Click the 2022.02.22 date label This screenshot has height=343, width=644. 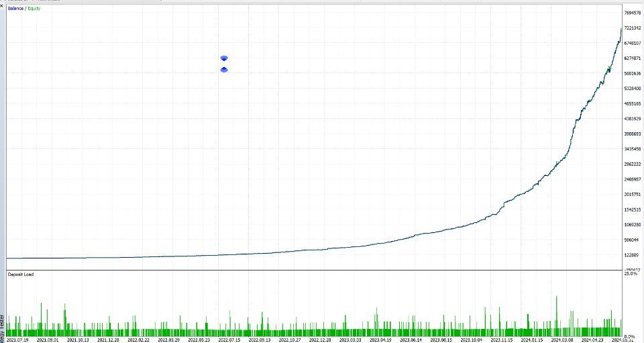pyautogui.click(x=138, y=340)
